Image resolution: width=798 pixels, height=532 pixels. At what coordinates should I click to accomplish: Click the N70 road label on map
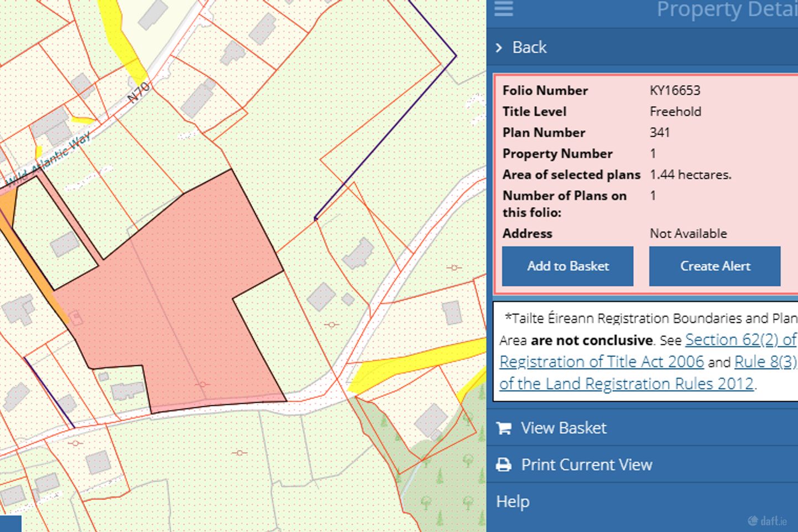[138, 93]
